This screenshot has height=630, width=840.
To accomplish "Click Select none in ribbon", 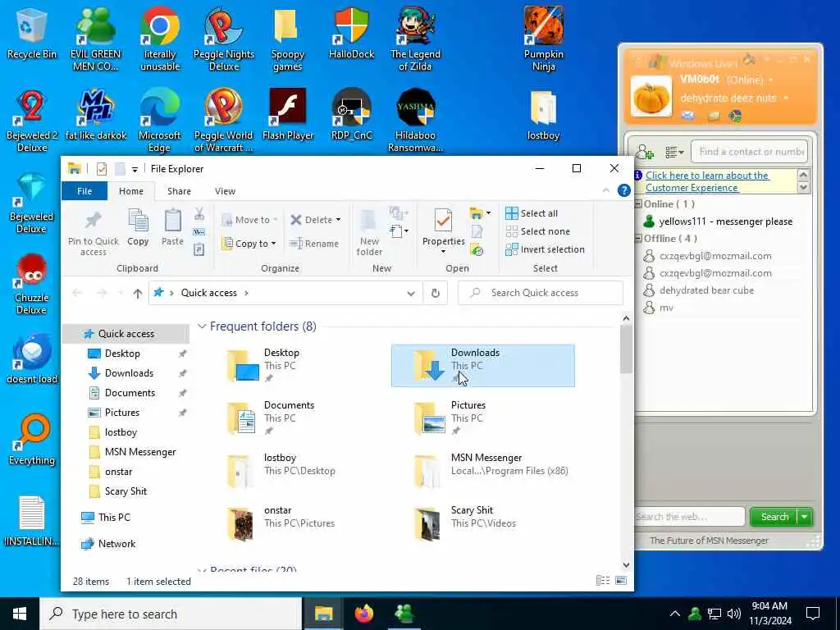I will [538, 231].
